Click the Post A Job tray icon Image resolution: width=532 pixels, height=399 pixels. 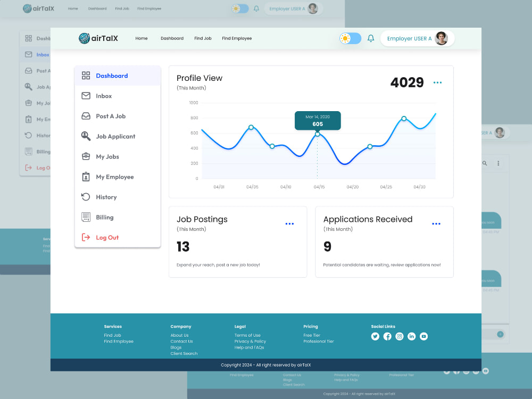[86, 116]
